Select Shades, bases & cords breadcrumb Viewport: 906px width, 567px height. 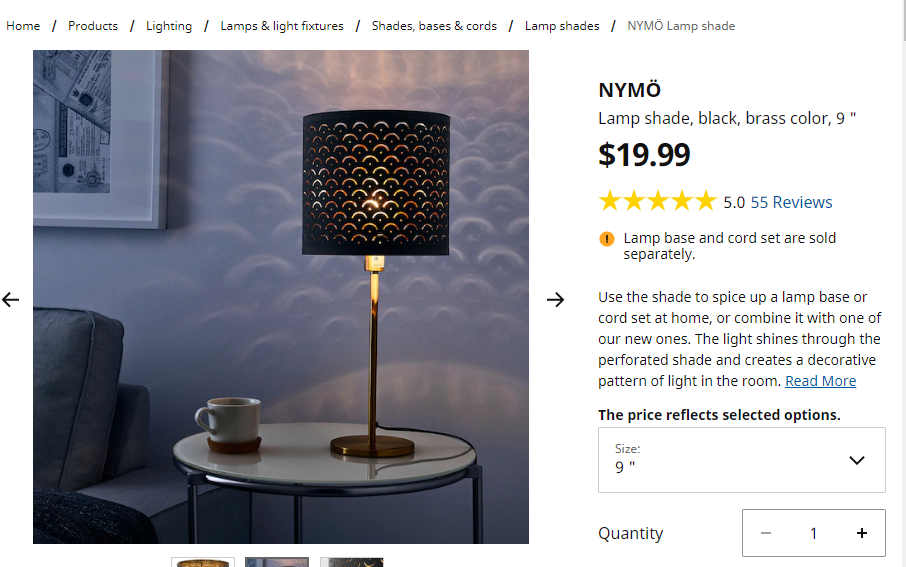[x=434, y=26]
